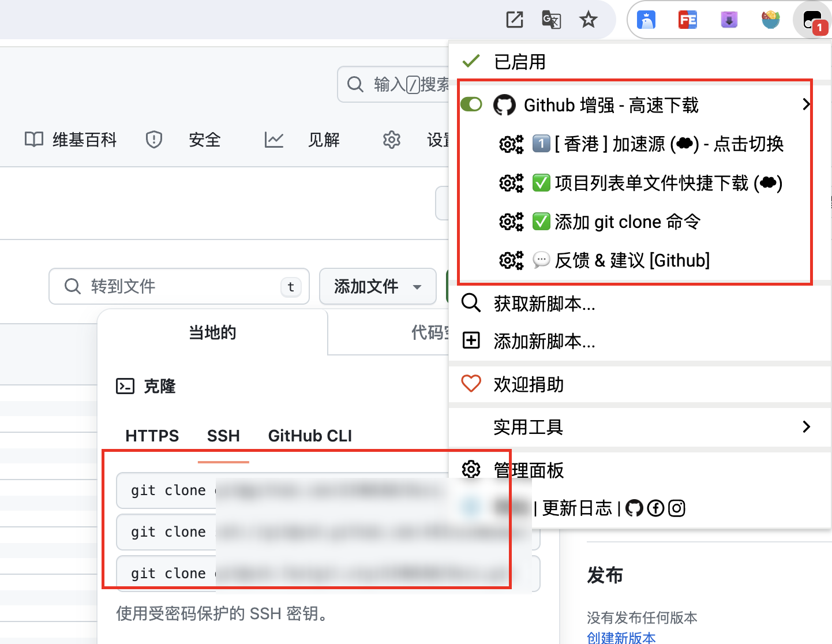
Task: Select 获取新脚本 menu item
Action: 639,303
